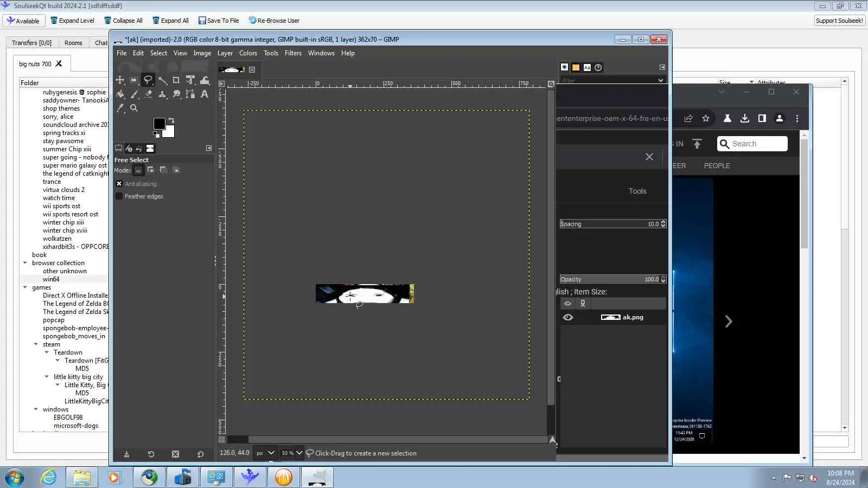
Task: Click Expand Level in Soulseek toolbar
Action: tap(72, 21)
